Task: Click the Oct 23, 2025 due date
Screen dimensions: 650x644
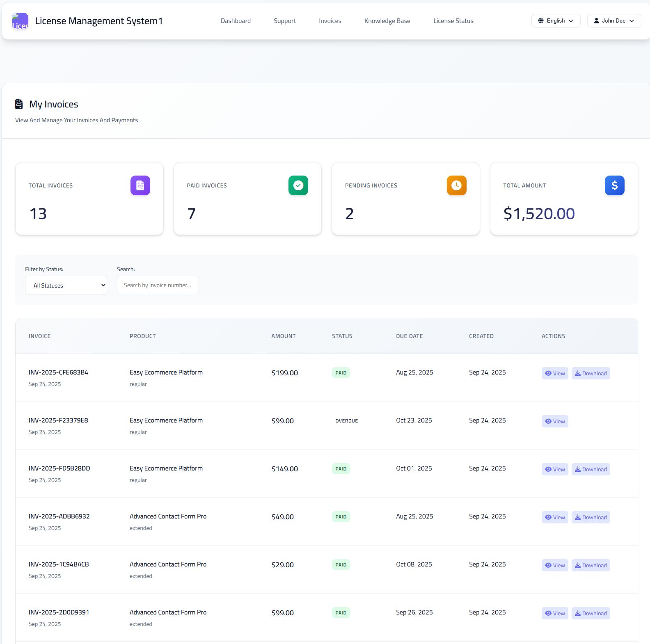Action: (414, 420)
